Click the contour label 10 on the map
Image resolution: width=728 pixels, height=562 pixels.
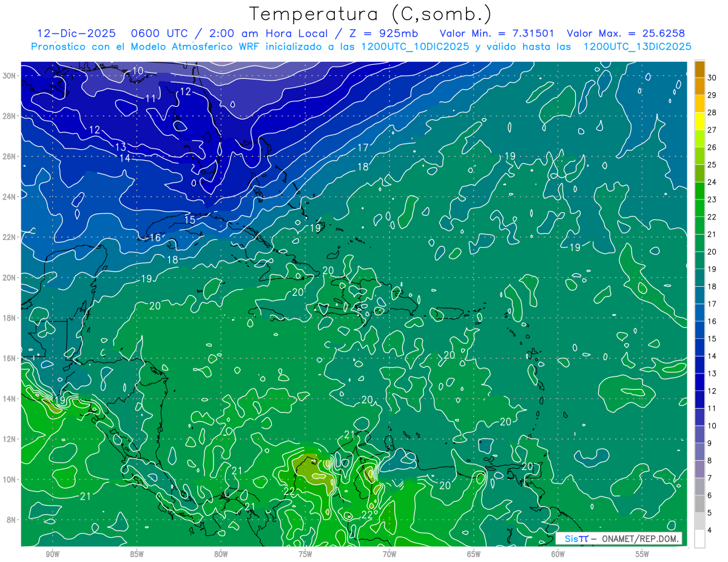coord(138,71)
